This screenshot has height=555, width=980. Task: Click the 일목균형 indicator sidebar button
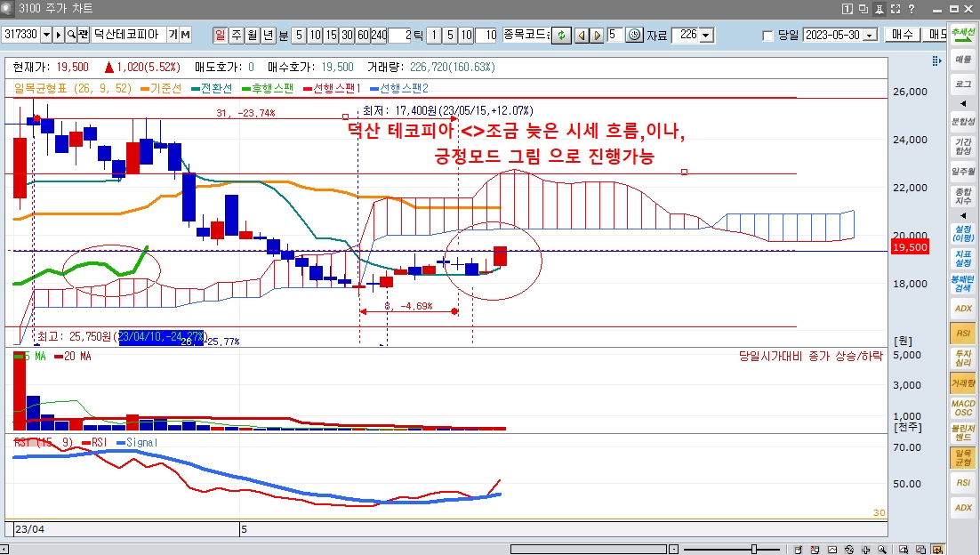point(963,457)
